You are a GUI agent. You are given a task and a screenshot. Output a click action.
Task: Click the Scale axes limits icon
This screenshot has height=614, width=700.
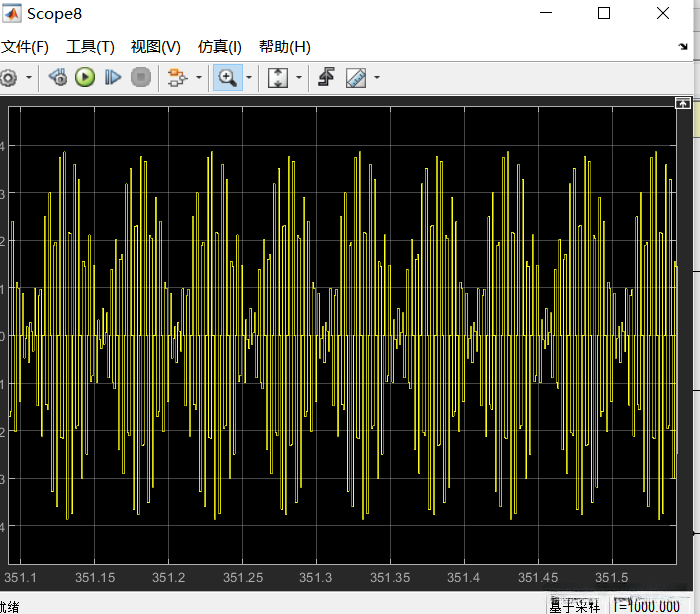pos(278,77)
